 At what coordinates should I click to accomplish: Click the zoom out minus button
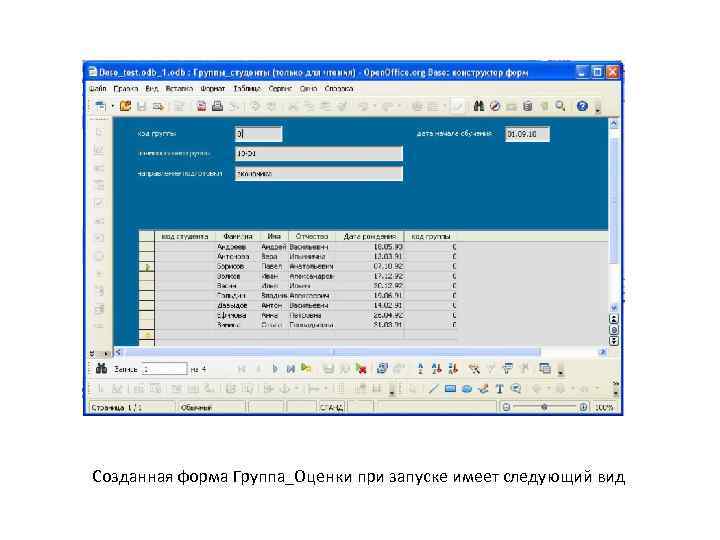pos(506,407)
